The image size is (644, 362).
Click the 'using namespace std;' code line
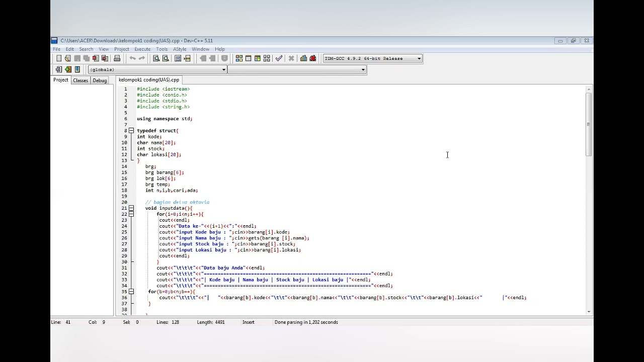(x=165, y=119)
